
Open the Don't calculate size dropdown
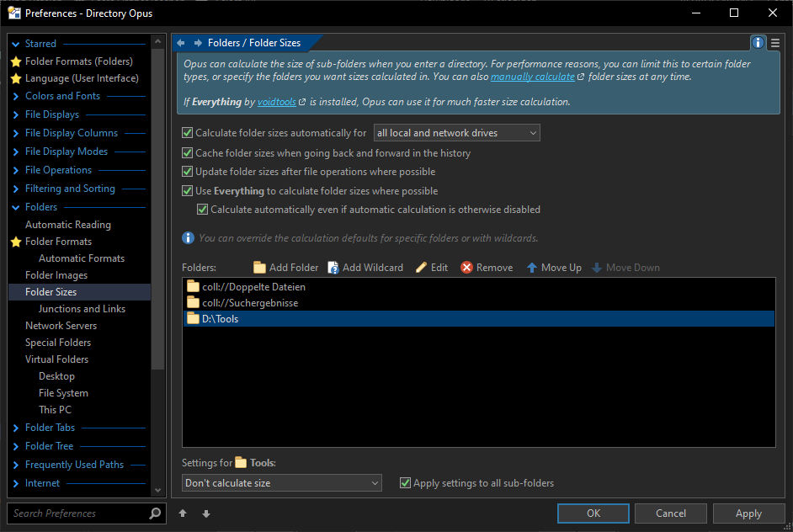tap(282, 483)
